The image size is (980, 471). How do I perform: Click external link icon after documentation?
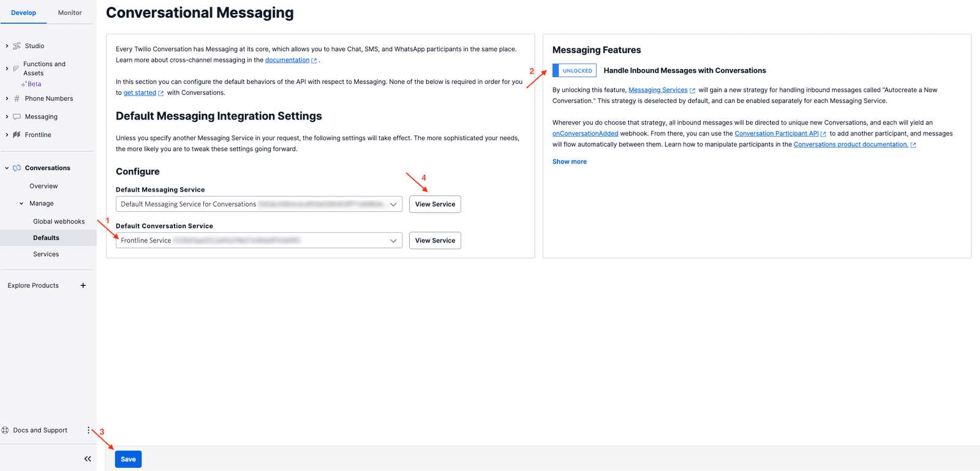314,61
